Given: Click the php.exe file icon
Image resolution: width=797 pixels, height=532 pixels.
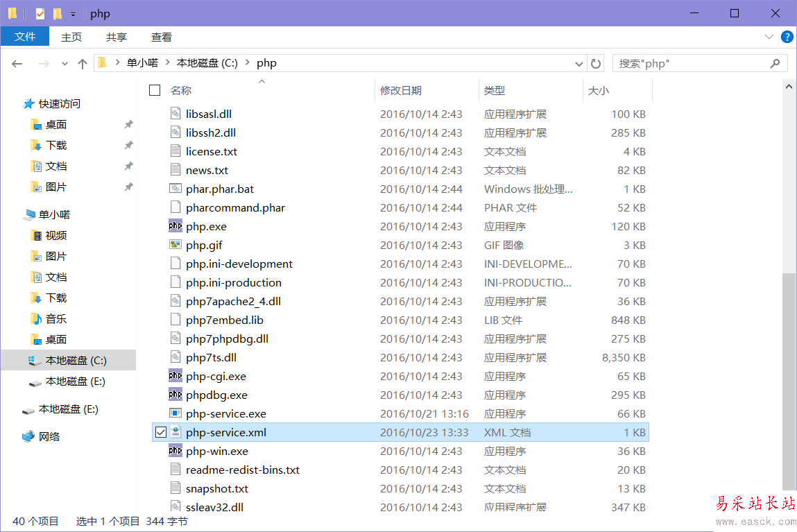Looking at the screenshot, I should click(175, 226).
